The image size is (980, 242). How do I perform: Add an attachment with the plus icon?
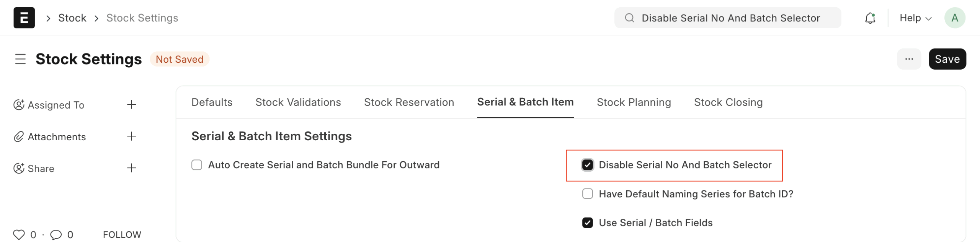131,136
